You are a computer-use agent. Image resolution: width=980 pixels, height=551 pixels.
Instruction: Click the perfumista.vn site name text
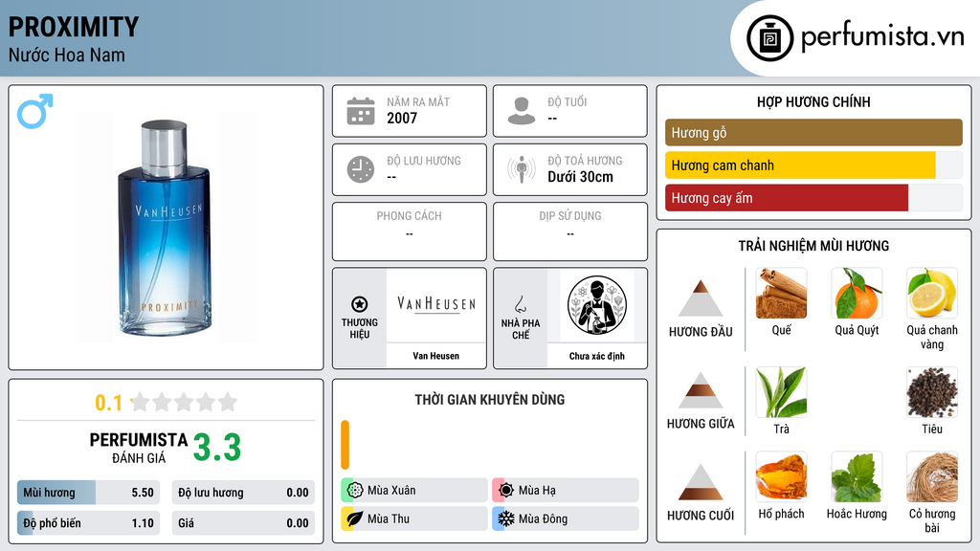tap(882, 37)
